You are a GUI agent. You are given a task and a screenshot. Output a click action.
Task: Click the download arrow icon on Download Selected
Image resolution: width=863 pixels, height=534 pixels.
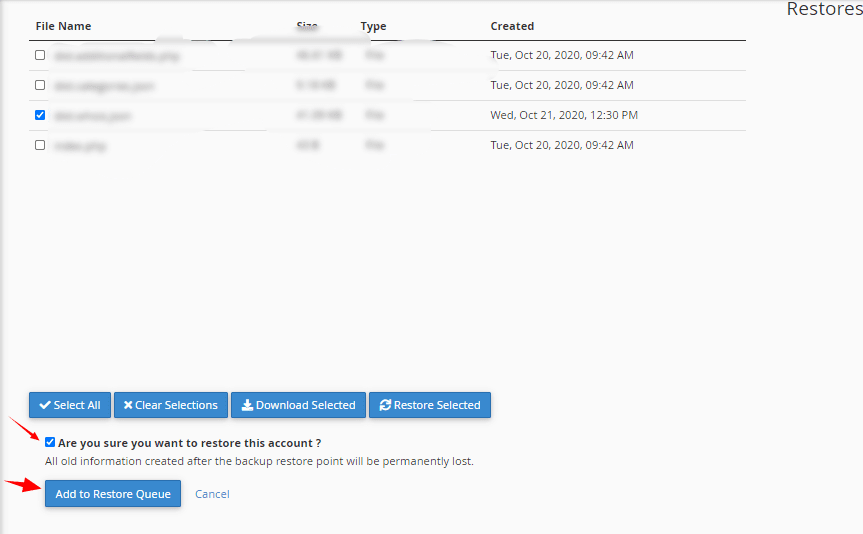click(247, 405)
